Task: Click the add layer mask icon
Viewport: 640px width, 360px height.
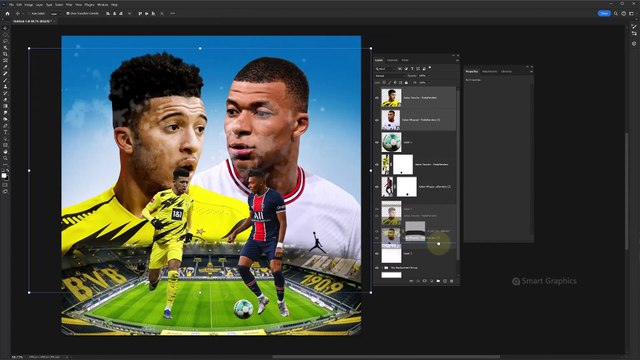Action: click(424, 281)
